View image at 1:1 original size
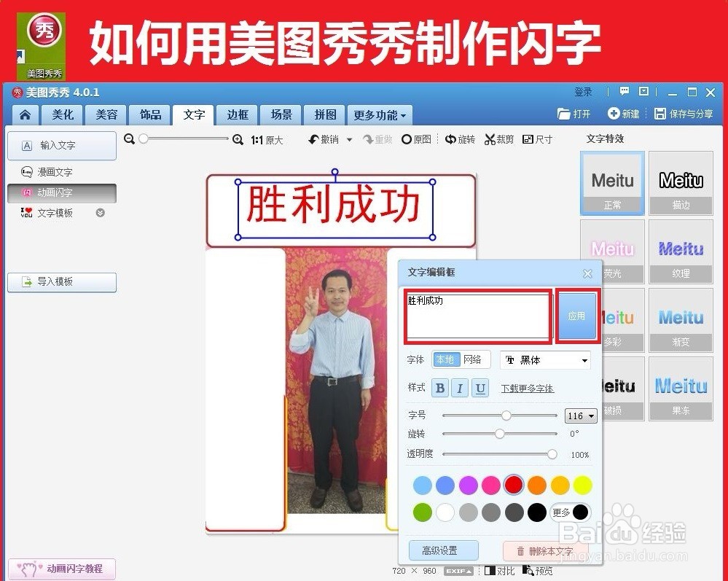 click(x=267, y=140)
